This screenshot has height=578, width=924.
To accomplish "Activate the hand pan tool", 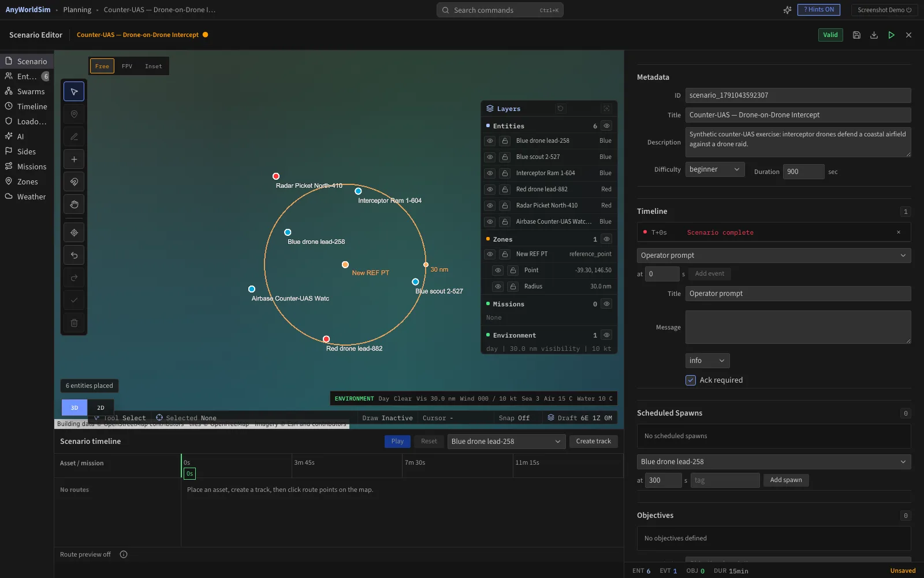I will (x=74, y=204).
